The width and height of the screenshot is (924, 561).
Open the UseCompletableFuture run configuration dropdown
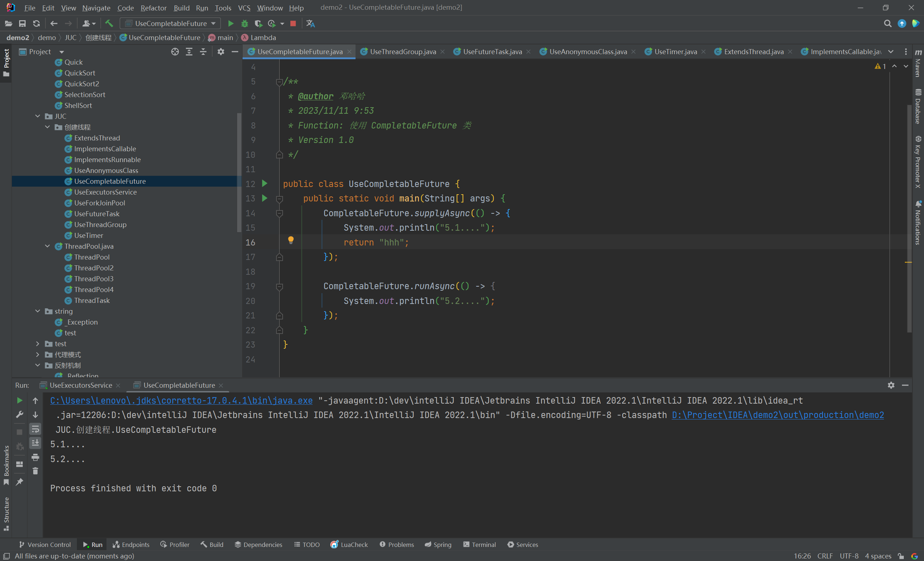pos(171,23)
